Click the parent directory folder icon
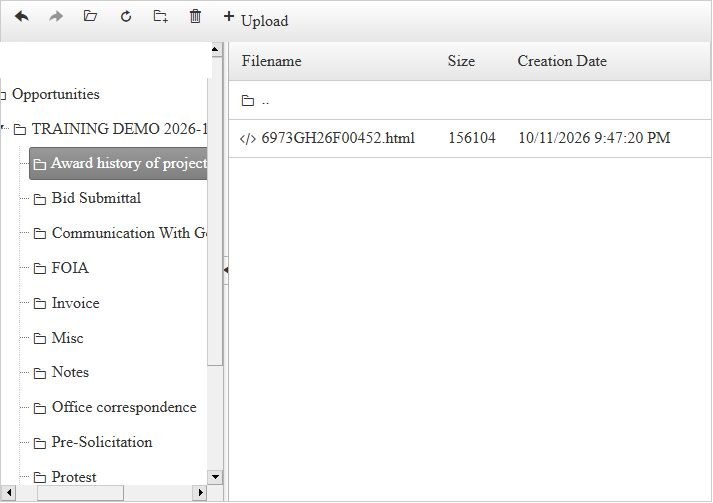 [x=248, y=101]
